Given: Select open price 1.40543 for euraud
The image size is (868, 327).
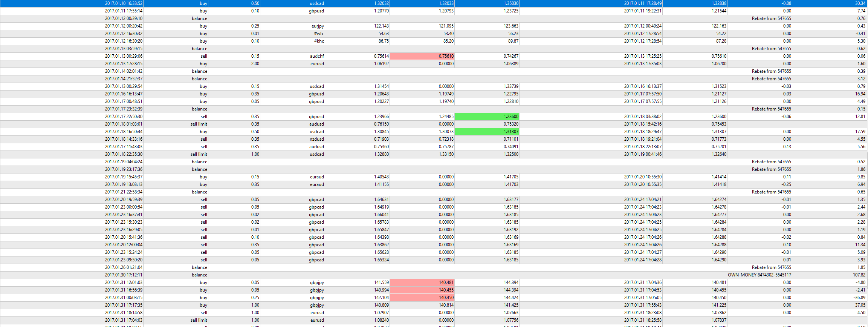Looking at the screenshot, I should coord(381,177).
